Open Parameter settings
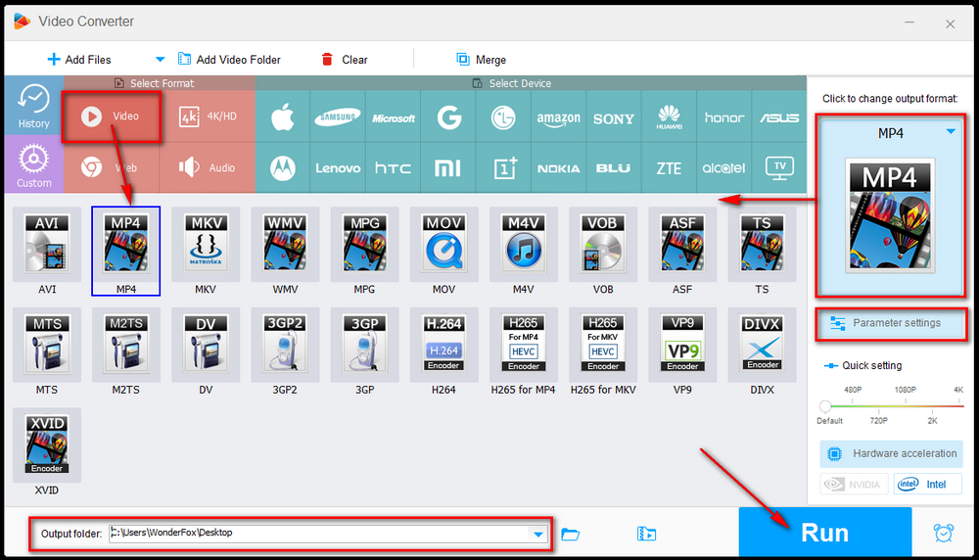The image size is (979, 560). tap(890, 323)
